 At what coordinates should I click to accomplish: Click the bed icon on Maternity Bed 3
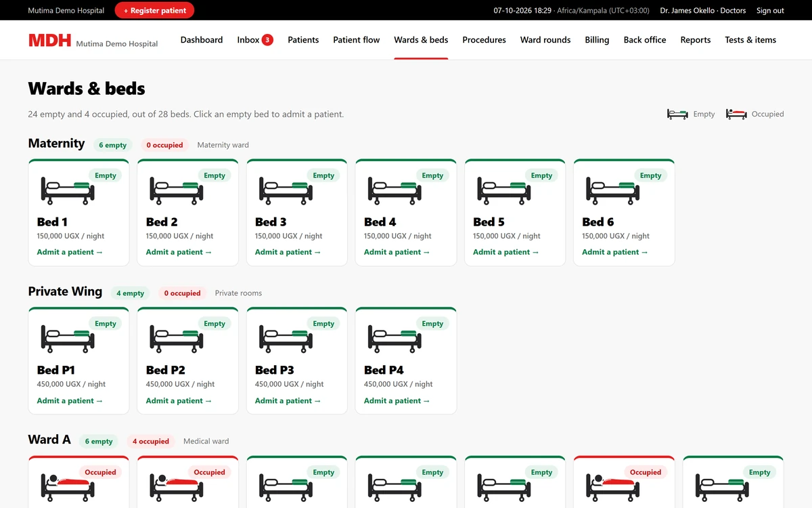pyautogui.click(x=286, y=190)
